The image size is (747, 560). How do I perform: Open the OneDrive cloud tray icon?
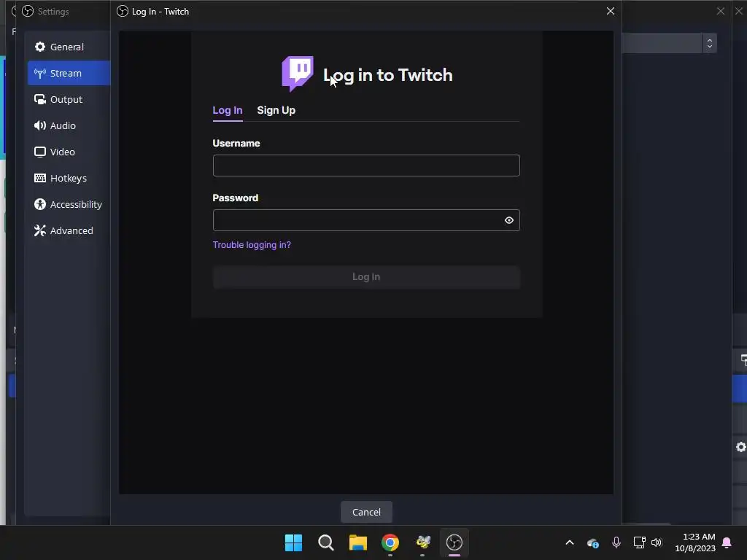592,542
